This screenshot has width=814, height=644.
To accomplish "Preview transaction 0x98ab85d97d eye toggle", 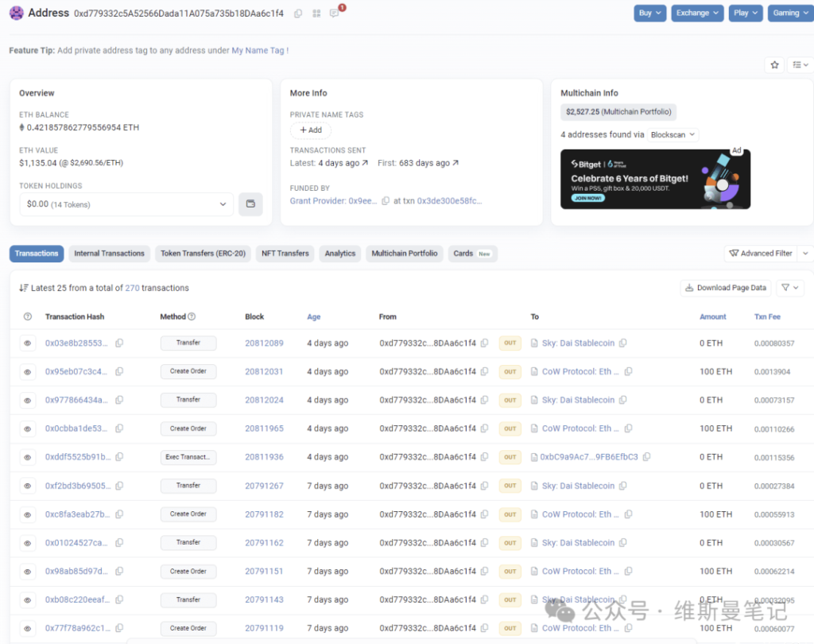I will coord(28,572).
